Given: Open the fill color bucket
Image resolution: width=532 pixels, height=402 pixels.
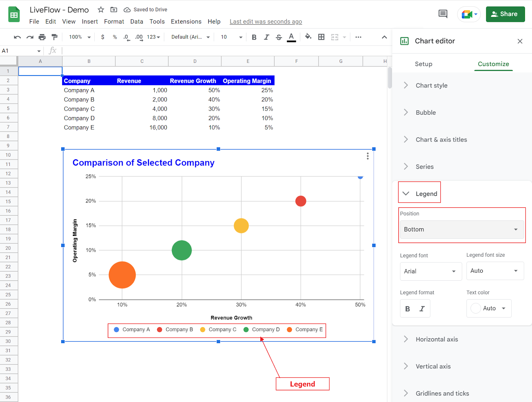Looking at the screenshot, I should tap(308, 37).
